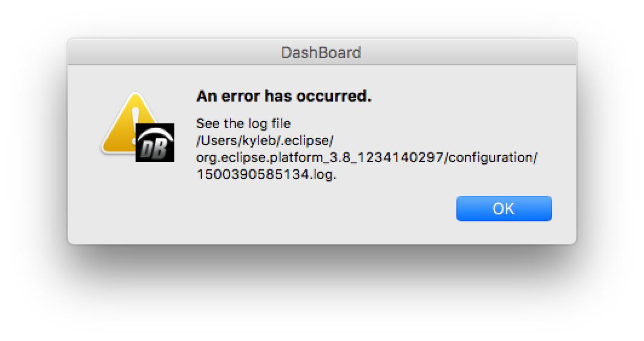Click the "See the log file" text line
This screenshot has height=341, width=644.
pyautogui.click(x=243, y=123)
